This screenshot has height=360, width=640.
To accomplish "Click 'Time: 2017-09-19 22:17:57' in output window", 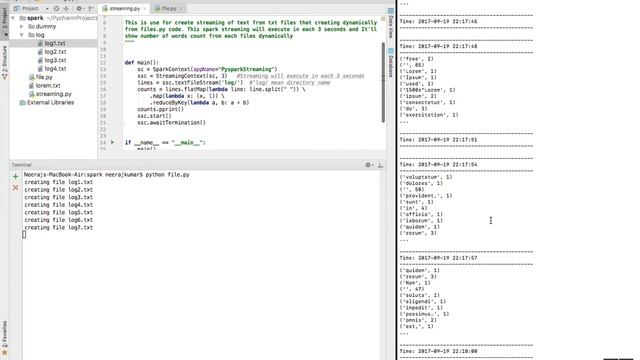I will [438, 258].
